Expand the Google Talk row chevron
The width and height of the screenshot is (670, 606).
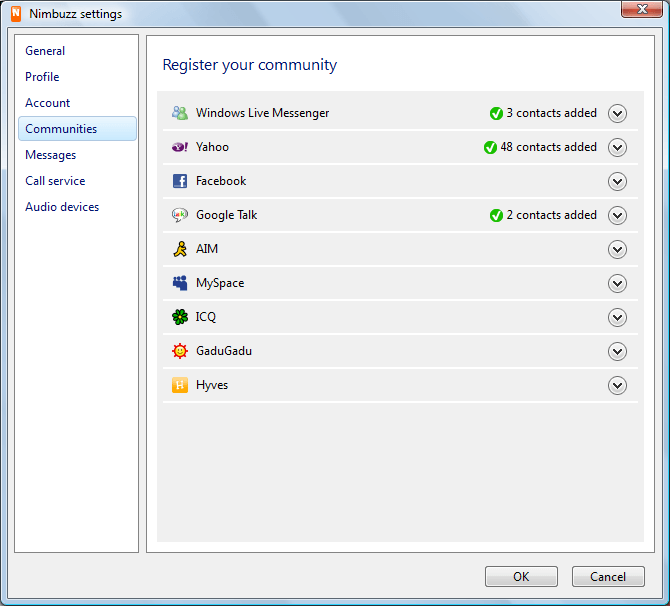coord(617,215)
